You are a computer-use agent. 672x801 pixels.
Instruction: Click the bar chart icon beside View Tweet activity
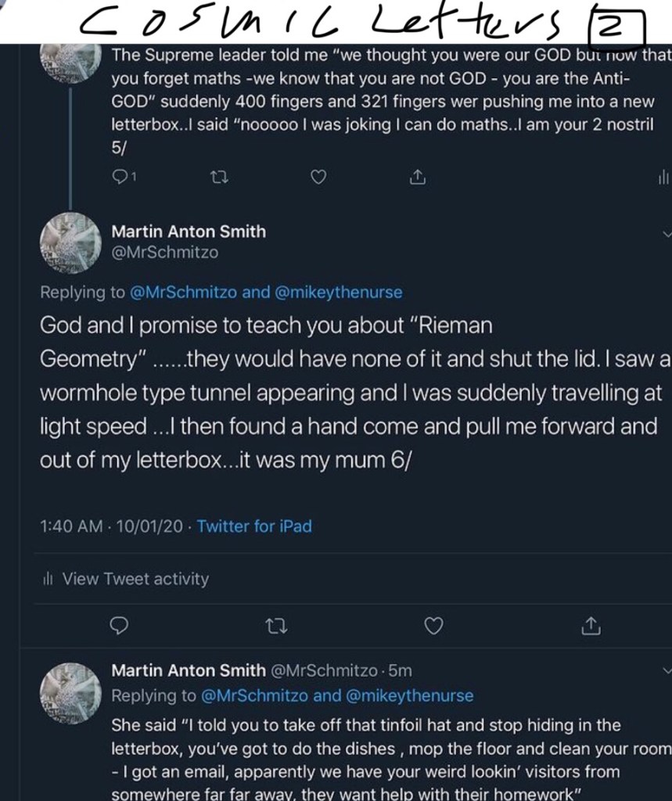pyautogui.click(x=48, y=580)
